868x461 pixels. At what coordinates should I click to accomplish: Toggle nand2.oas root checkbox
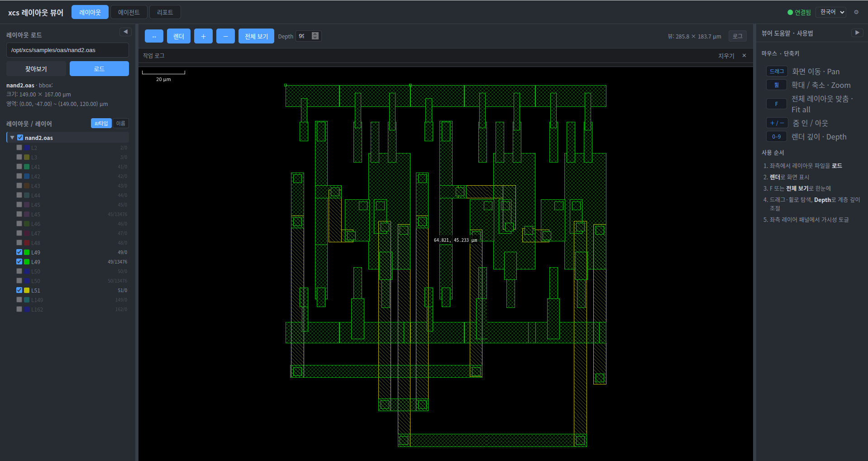tap(20, 138)
